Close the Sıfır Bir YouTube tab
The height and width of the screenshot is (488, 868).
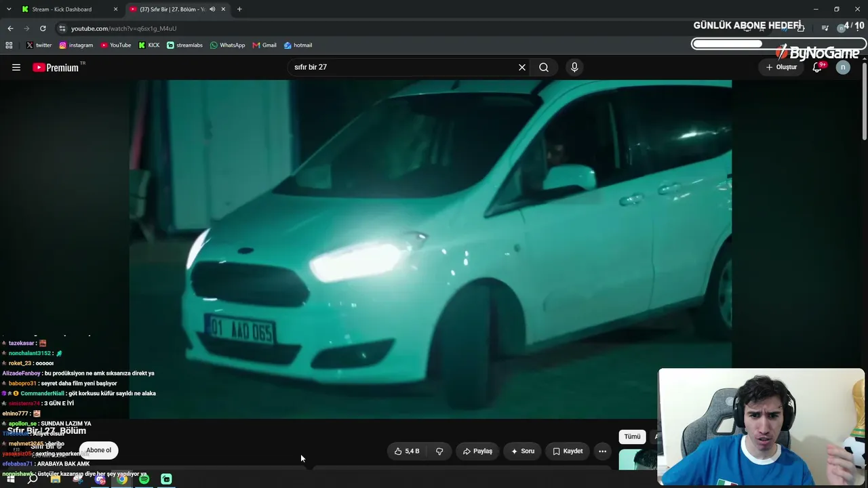pyautogui.click(x=223, y=9)
